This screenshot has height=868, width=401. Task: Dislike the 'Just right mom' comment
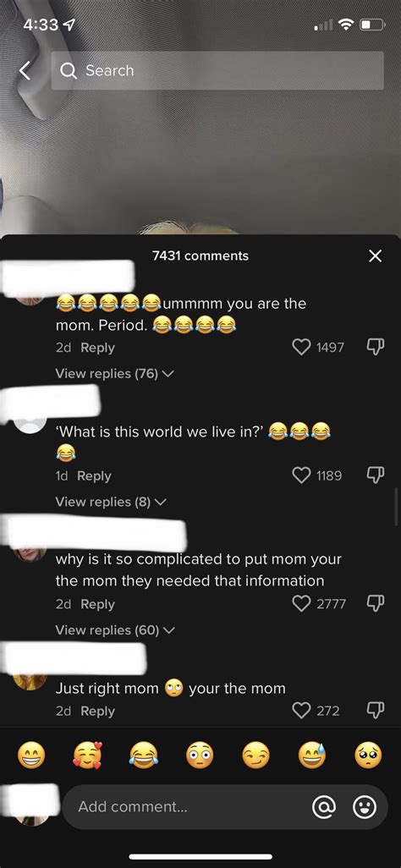point(375,711)
